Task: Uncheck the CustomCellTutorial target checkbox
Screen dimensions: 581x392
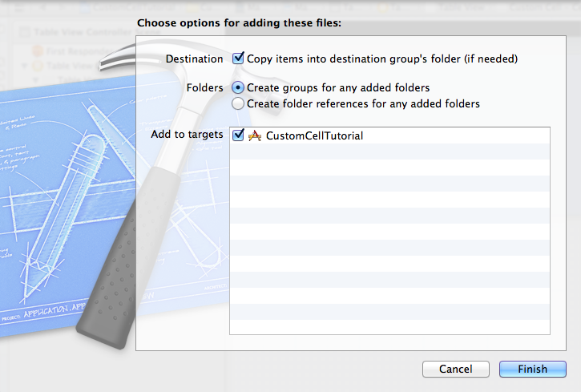Action: pyautogui.click(x=238, y=135)
